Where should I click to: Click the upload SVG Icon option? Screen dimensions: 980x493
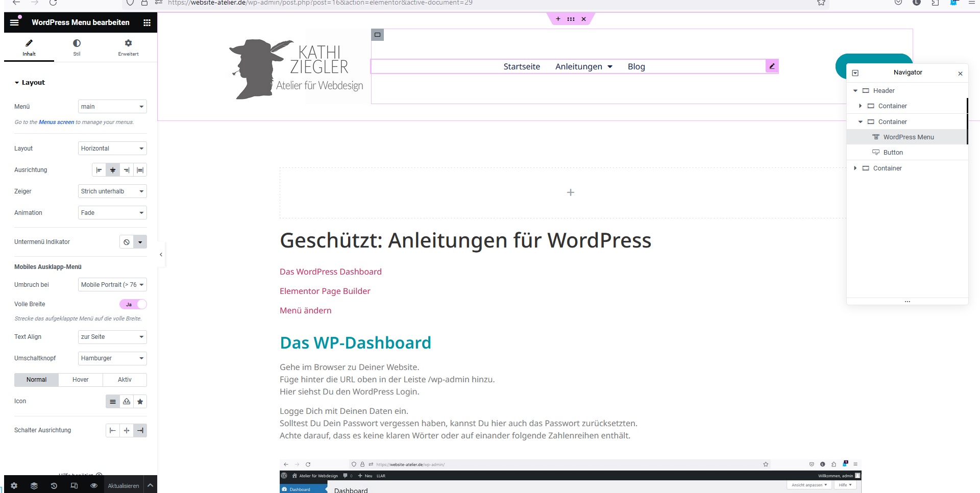(x=127, y=402)
